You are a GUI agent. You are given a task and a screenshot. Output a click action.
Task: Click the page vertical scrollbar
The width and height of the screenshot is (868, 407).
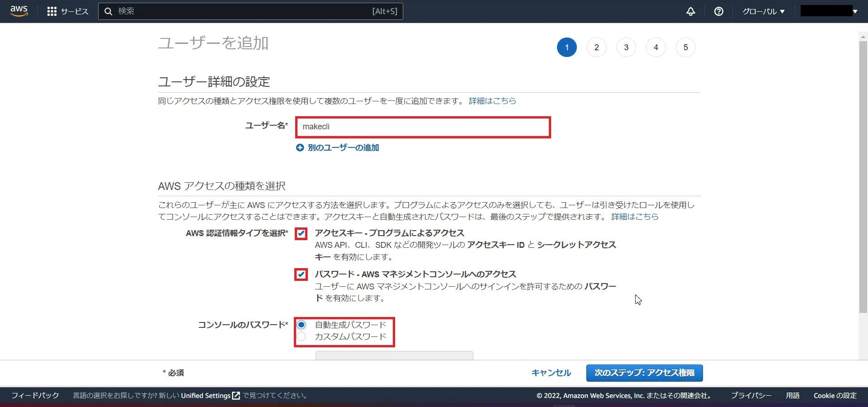[x=863, y=176]
